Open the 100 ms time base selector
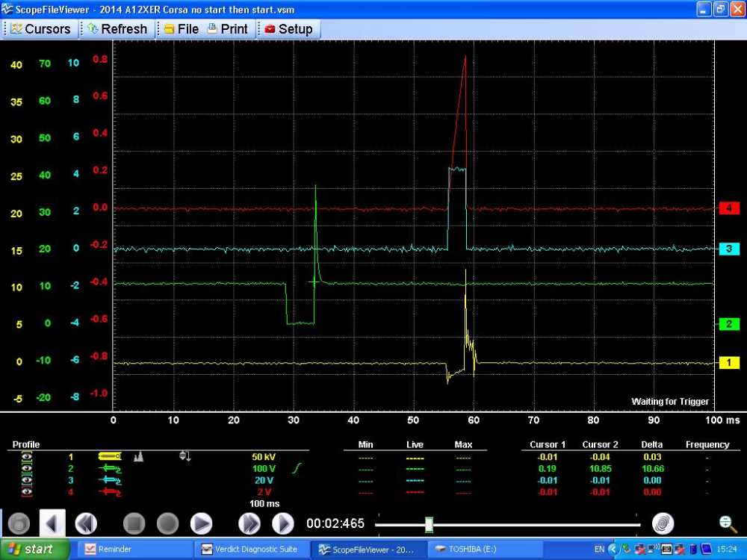Image resolution: width=747 pixels, height=560 pixels. coord(265,504)
